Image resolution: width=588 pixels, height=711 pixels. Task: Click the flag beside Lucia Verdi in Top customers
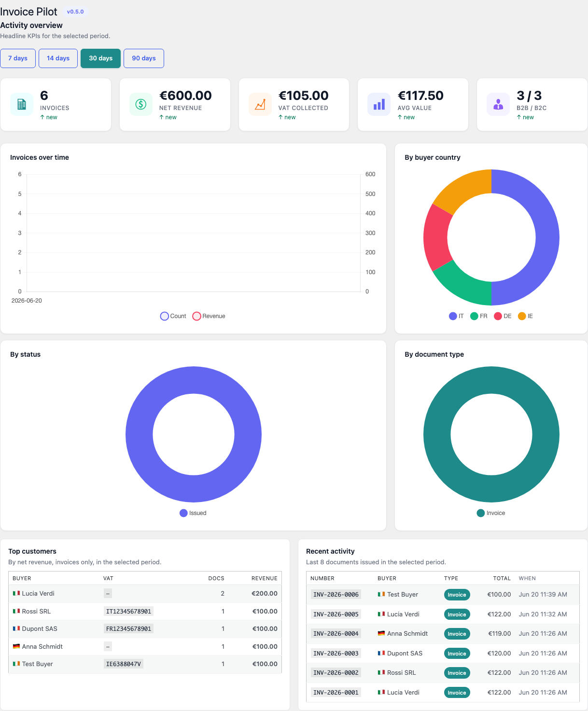coord(16,593)
